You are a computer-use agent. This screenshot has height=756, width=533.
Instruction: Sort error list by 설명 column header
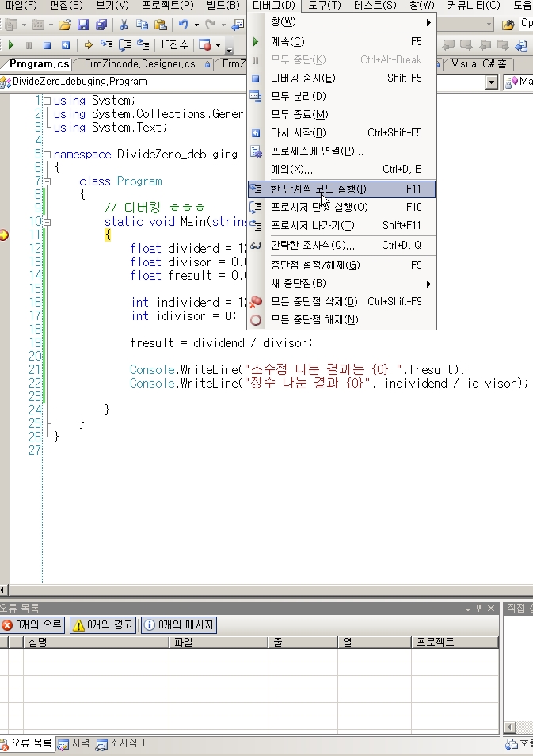(97, 642)
